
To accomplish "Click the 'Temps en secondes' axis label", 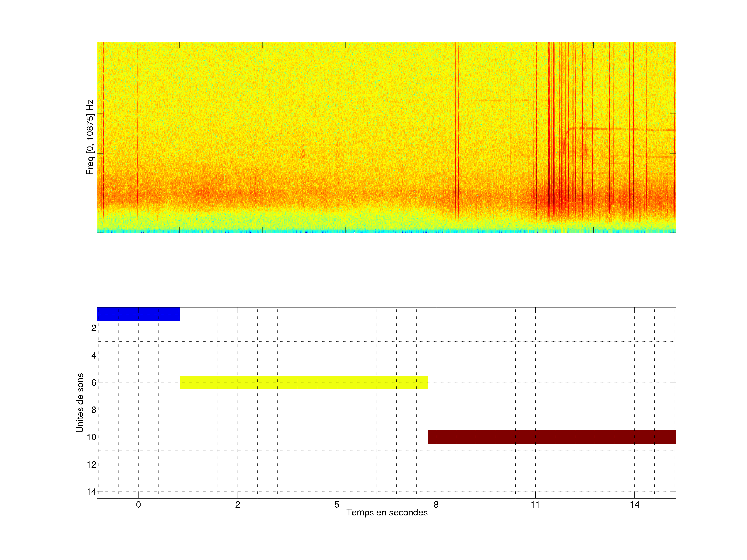I will pos(387,512).
